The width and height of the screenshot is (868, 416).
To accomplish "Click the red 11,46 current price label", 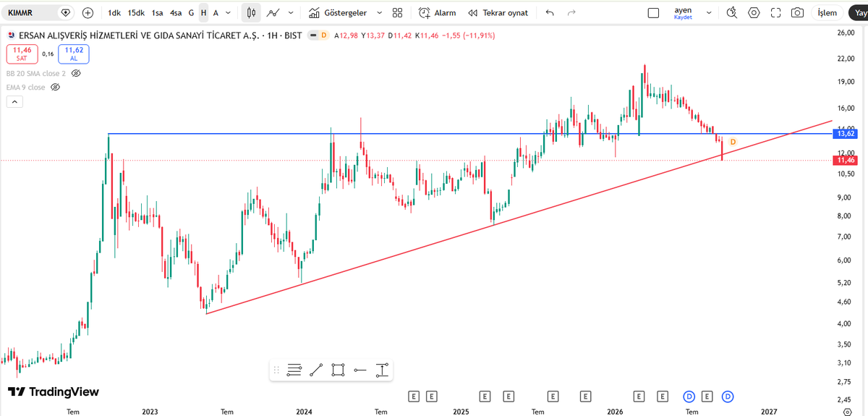I will [846, 160].
